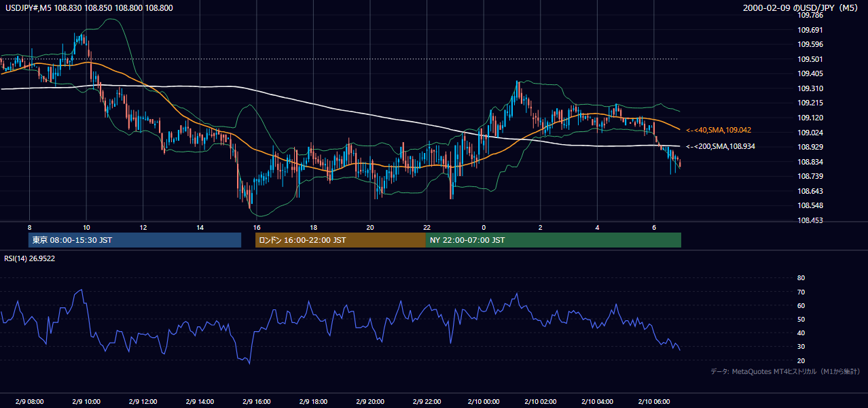Click the RSI scale level 40

[801, 333]
